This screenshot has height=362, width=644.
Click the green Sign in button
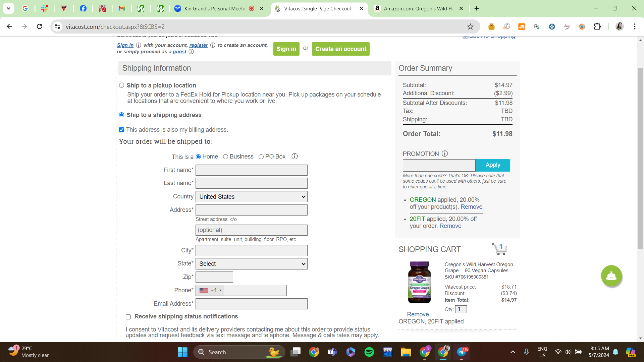click(x=286, y=49)
